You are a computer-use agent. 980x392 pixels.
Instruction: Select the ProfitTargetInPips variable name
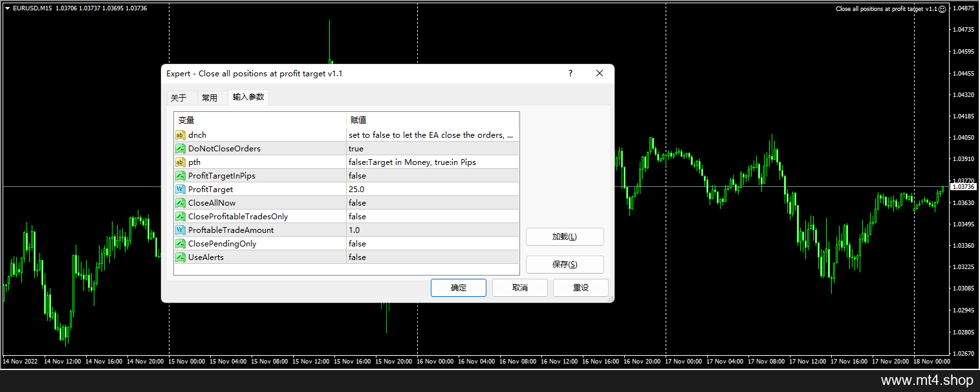click(223, 176)
